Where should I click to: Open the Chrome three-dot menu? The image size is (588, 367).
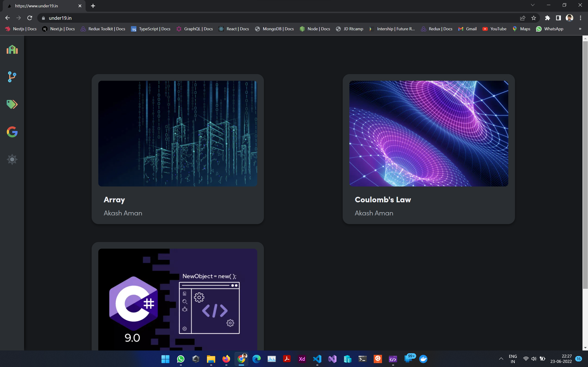pos(580,18)
